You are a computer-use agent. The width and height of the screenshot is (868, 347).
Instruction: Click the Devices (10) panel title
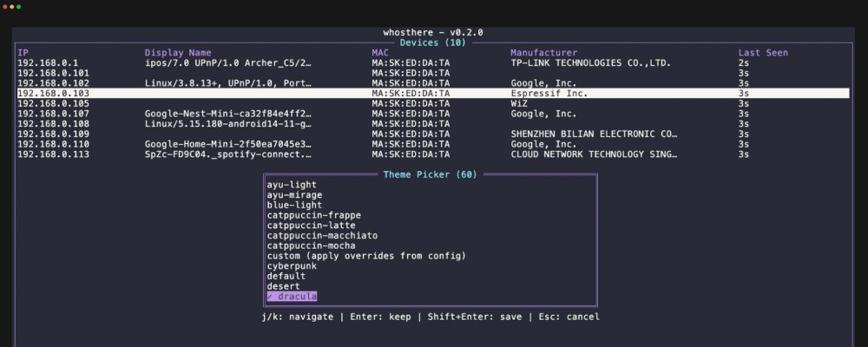433,43
